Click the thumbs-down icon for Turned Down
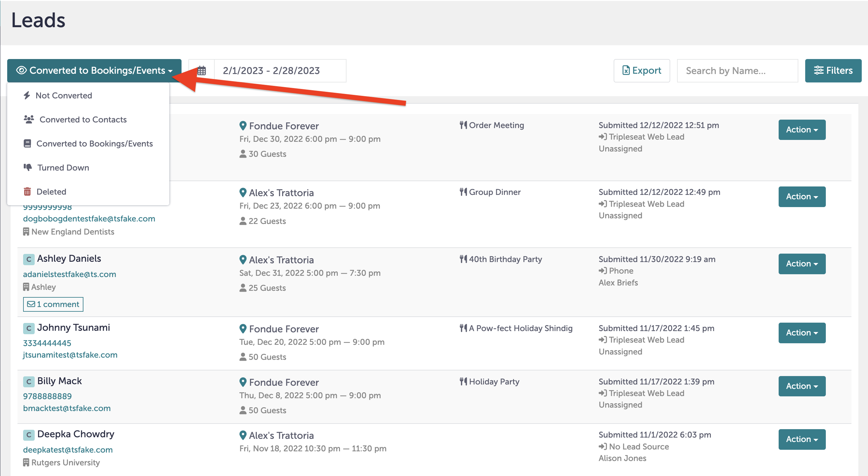The width and height of the screenshot is (868, 476). pyautogui.click(x=27, y=167)
